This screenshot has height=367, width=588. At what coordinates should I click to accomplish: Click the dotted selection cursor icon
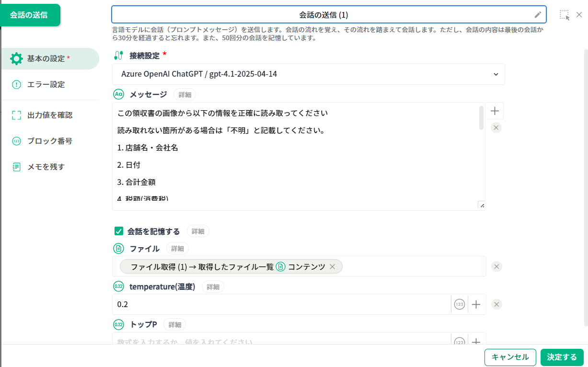565,15
